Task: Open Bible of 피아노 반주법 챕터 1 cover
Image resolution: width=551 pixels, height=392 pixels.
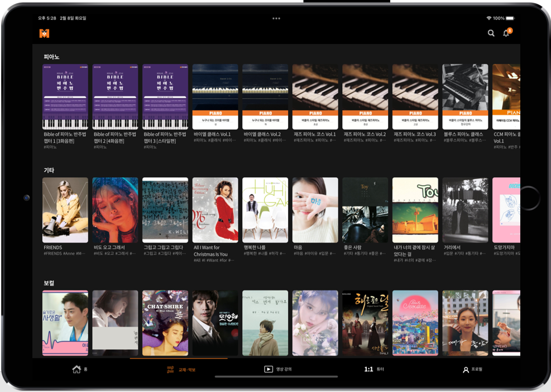Action: pyautogui.click(x=65, y=97)
